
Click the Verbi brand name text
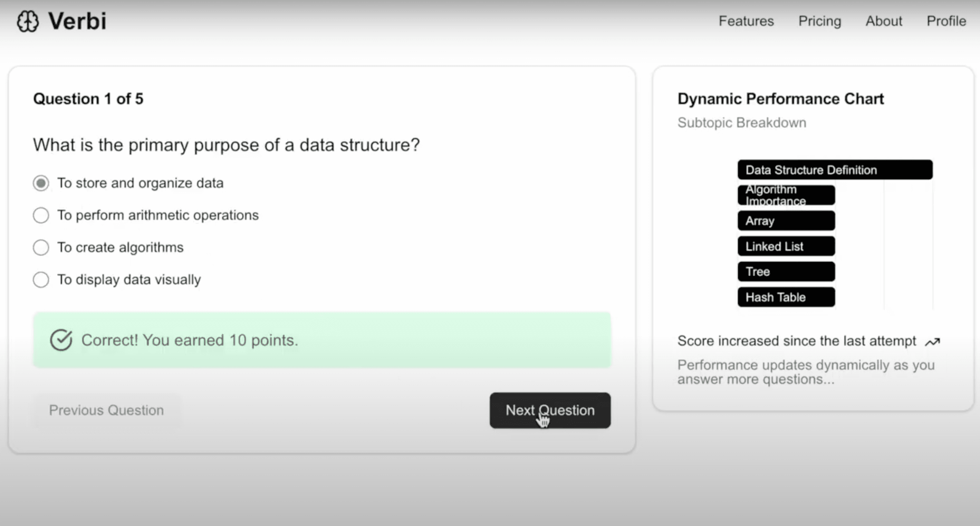(x=77, y=21)
